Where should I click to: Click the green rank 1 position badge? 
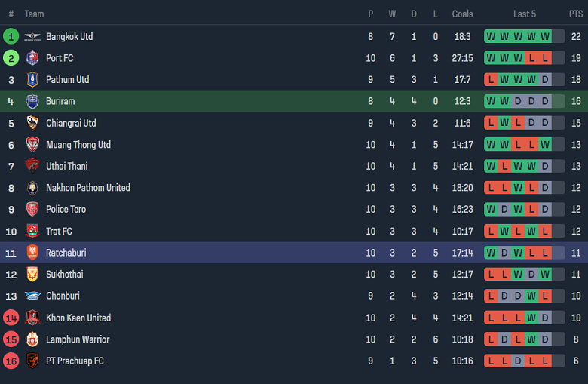click(x=11, y=36)
